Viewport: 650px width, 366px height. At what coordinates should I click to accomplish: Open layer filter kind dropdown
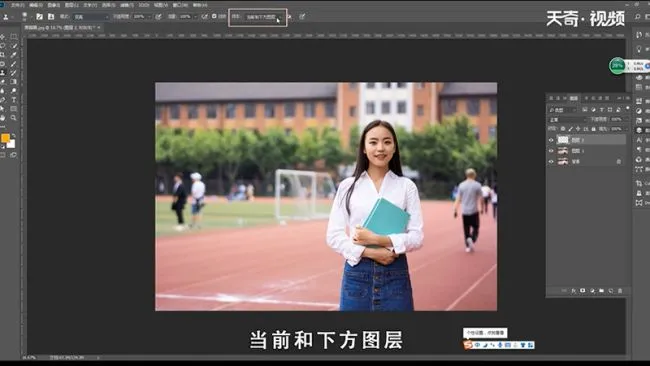[563, 110]
